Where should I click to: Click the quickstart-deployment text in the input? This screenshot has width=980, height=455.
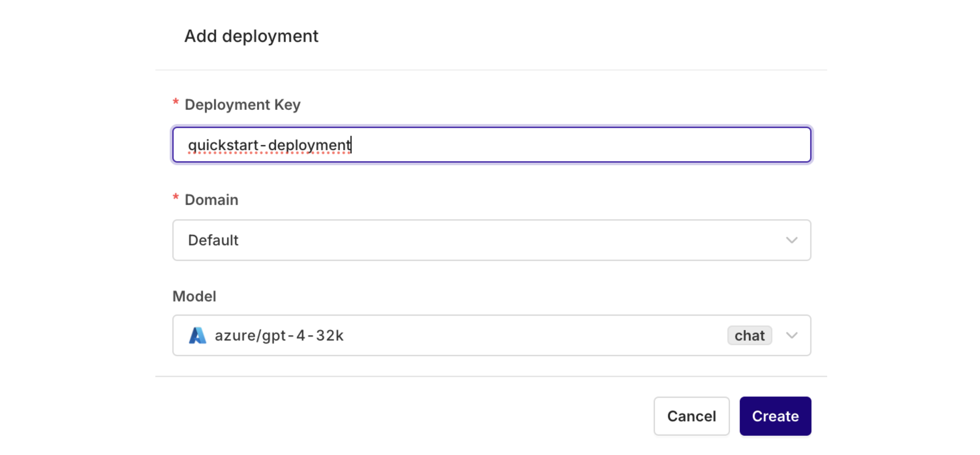tap(269, 145)
